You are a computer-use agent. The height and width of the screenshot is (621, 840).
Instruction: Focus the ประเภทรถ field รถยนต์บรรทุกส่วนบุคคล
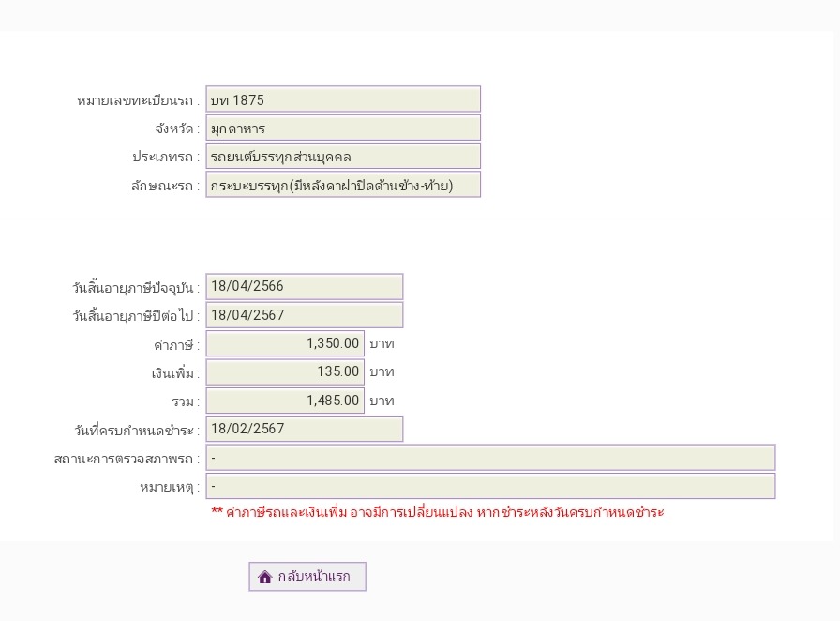pos(343,157)
